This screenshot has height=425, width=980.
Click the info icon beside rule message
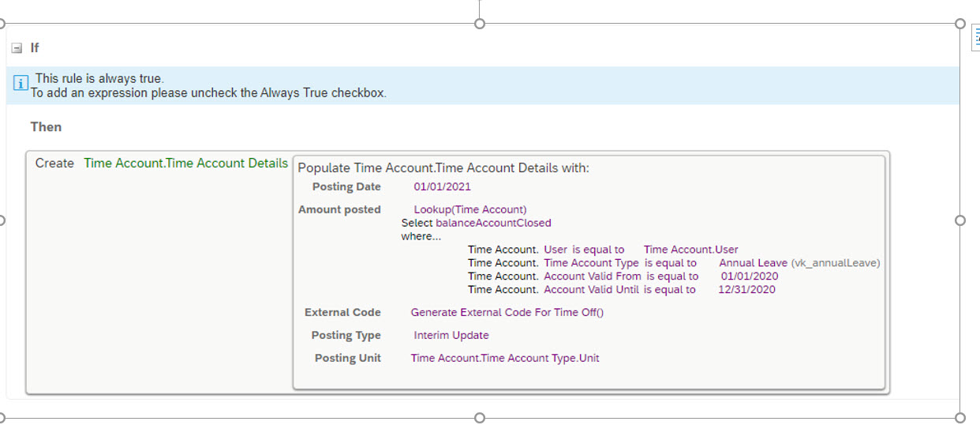pos(21,83)
